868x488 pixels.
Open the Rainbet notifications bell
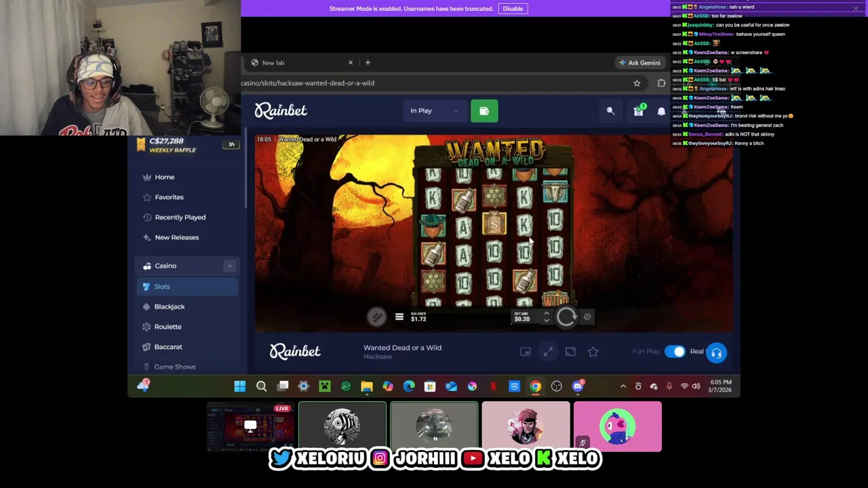click(x=661, y=111)
